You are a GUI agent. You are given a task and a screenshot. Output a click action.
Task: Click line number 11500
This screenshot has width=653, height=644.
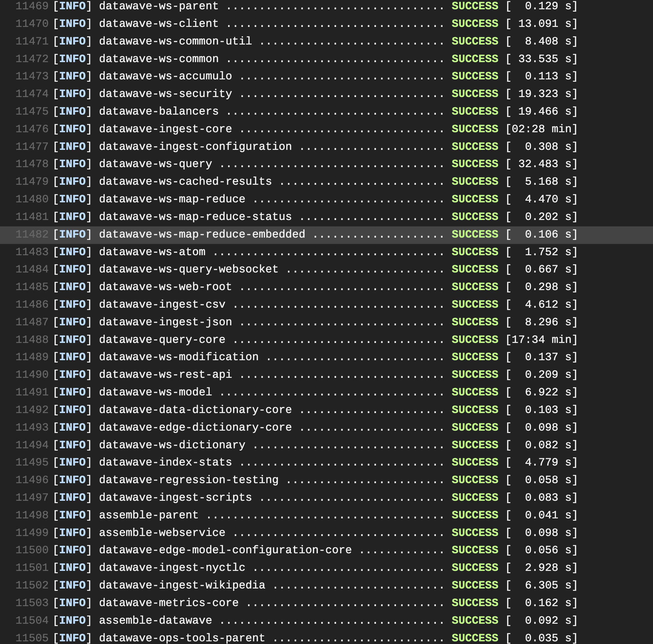coord(32,550)
